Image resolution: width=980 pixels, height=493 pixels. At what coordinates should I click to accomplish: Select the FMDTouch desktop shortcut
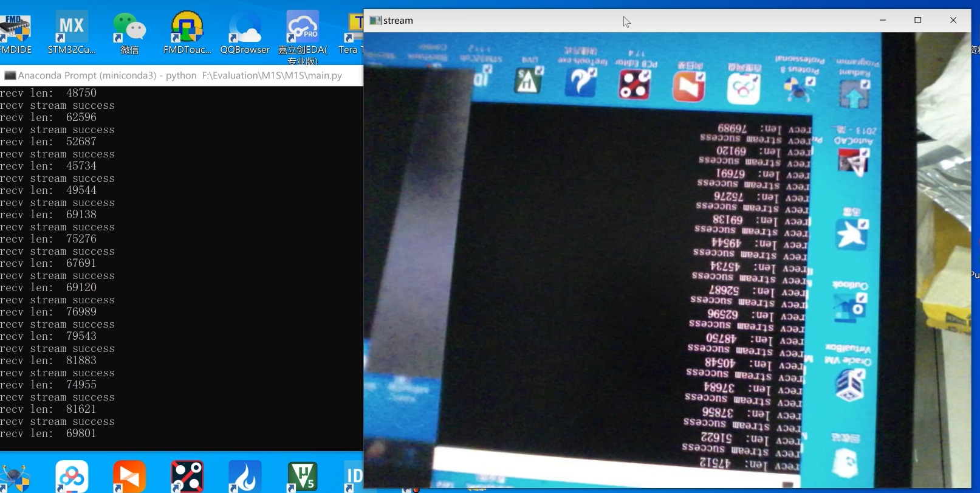click(187, 33)
